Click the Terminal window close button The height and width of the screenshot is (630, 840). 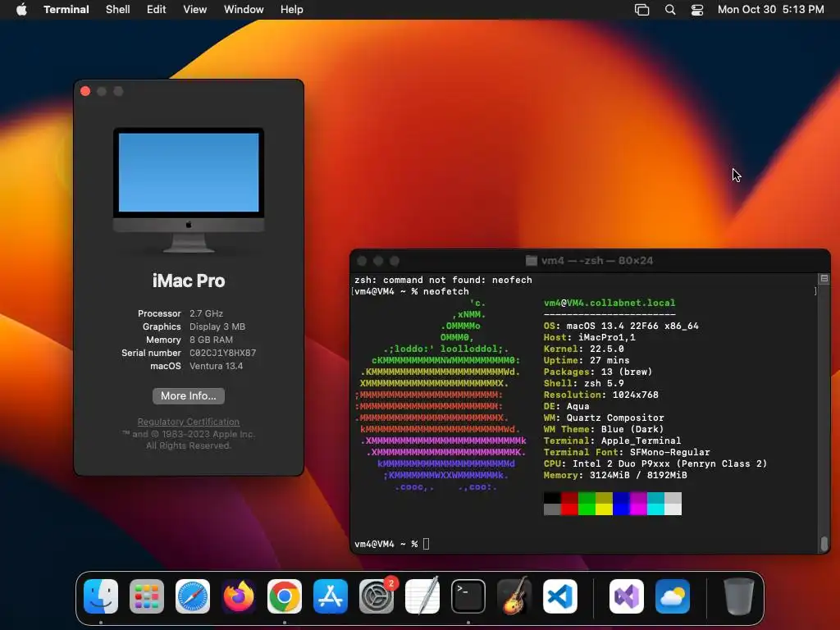[x=362, y=261]
